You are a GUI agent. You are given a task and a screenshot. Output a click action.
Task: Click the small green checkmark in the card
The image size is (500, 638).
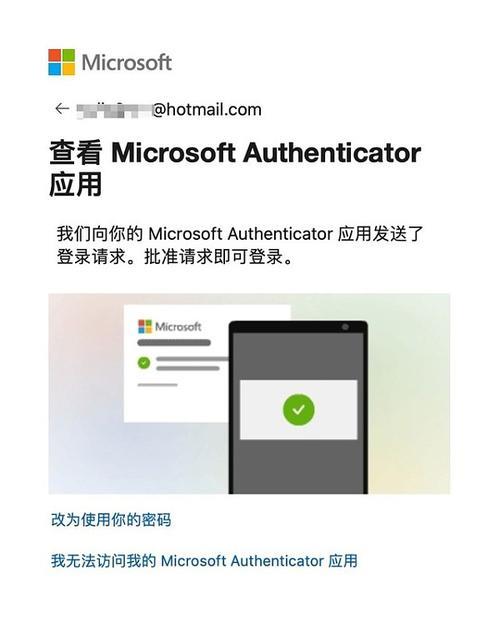(144, 363)
